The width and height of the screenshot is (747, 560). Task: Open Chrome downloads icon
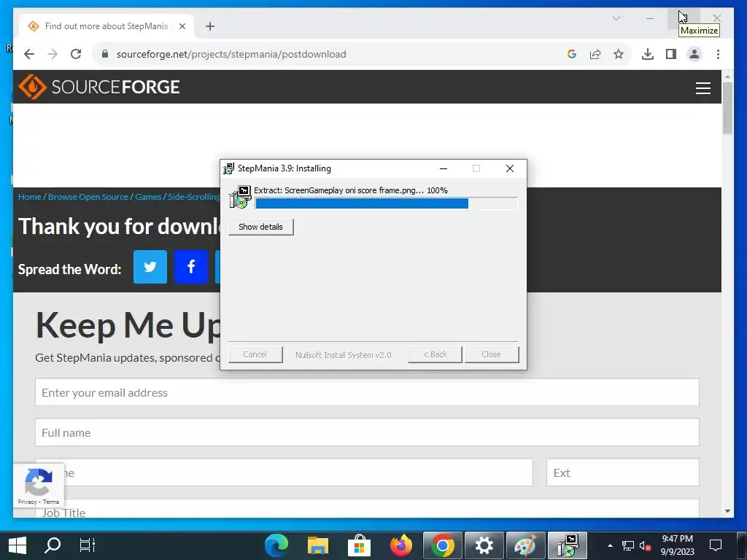coord(648,54)
